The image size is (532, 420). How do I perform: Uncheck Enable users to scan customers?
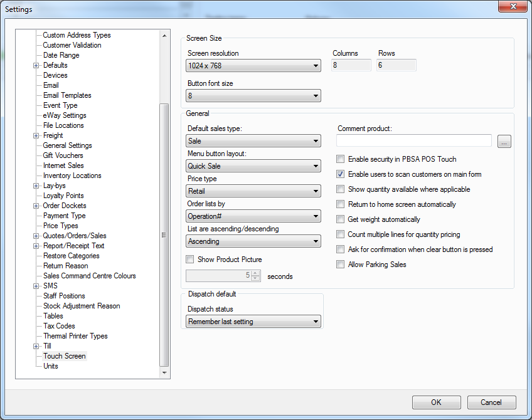[x=341, y=174]
